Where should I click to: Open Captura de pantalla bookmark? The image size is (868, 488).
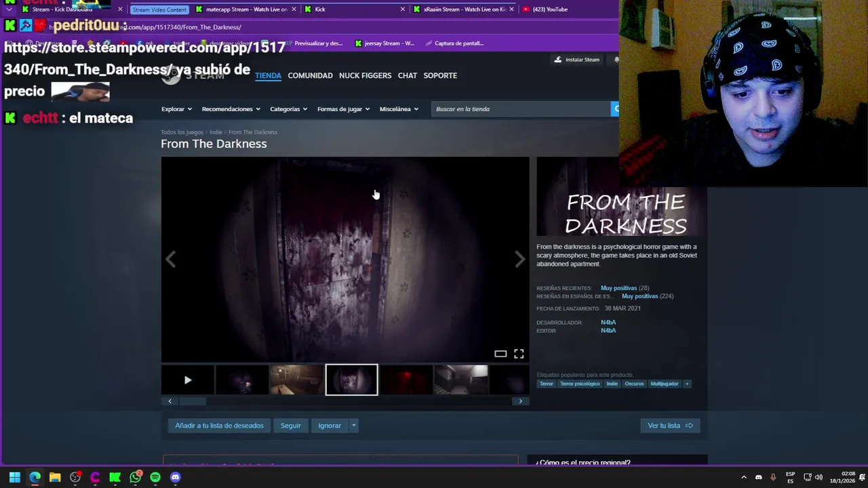(454, 43)
